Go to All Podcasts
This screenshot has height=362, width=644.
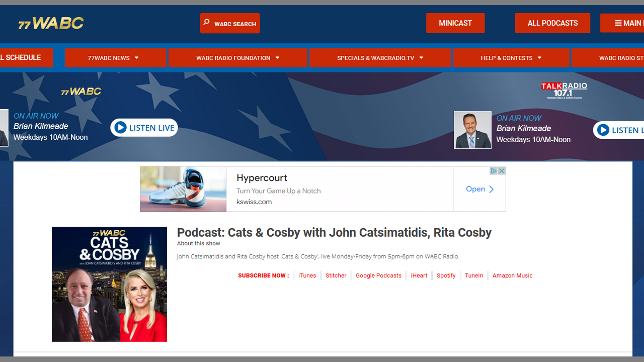click(552, 23)
